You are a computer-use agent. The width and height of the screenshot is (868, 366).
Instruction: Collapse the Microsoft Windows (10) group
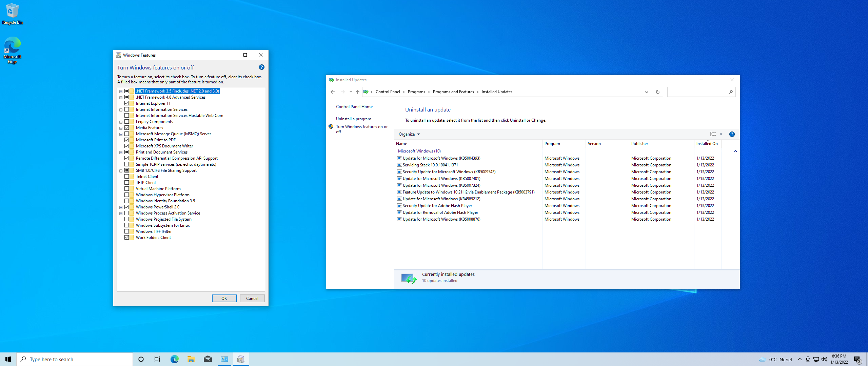(735, 151)
